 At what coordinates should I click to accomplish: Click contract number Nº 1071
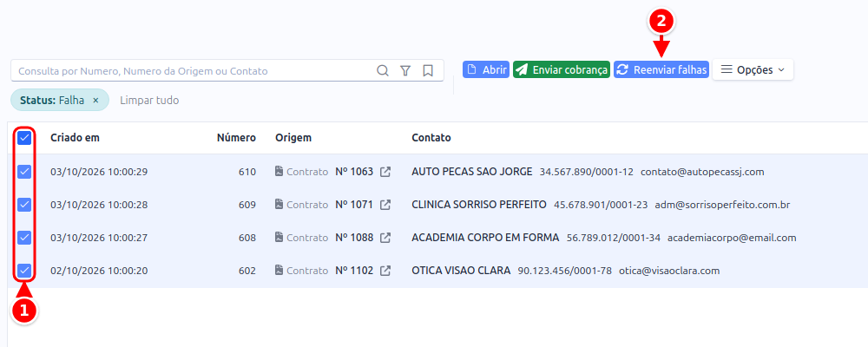pos(354,205)
